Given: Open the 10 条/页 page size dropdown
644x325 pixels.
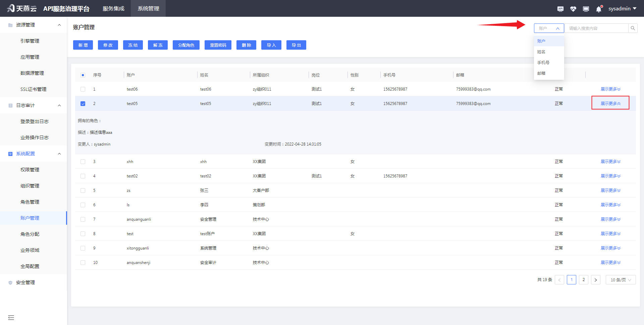Looking at the screenshot, I should click(620, 280).
